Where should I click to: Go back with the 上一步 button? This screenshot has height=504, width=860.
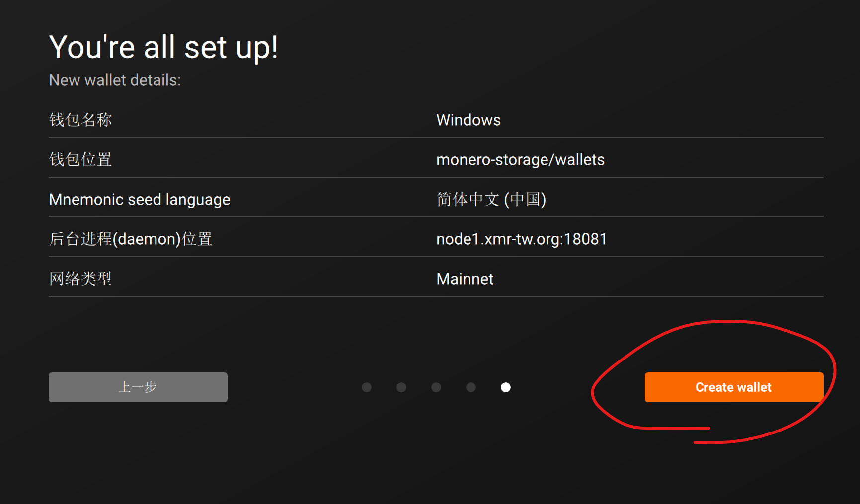tap(138, 387)
